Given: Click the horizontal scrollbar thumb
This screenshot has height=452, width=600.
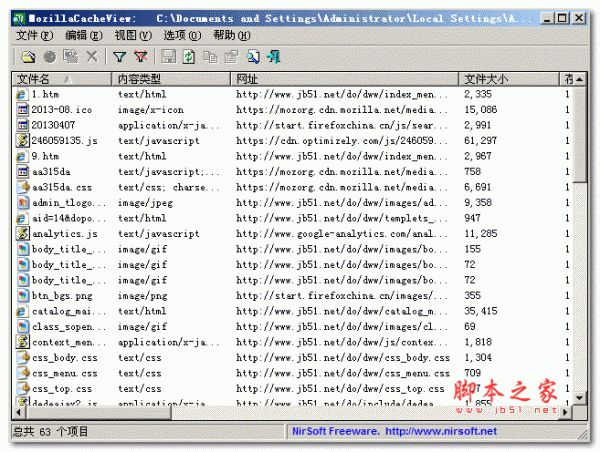Looking at the screenshot, I should coord(98,412).
